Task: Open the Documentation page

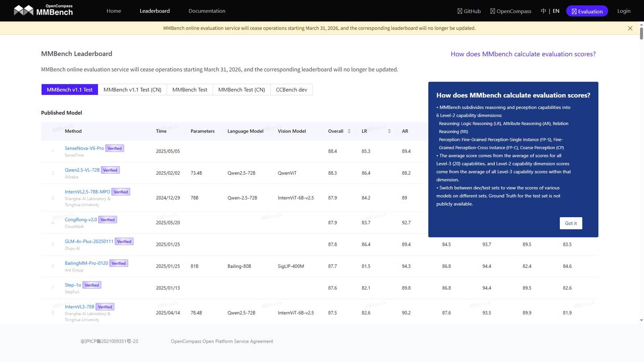Action: point(207,11)
